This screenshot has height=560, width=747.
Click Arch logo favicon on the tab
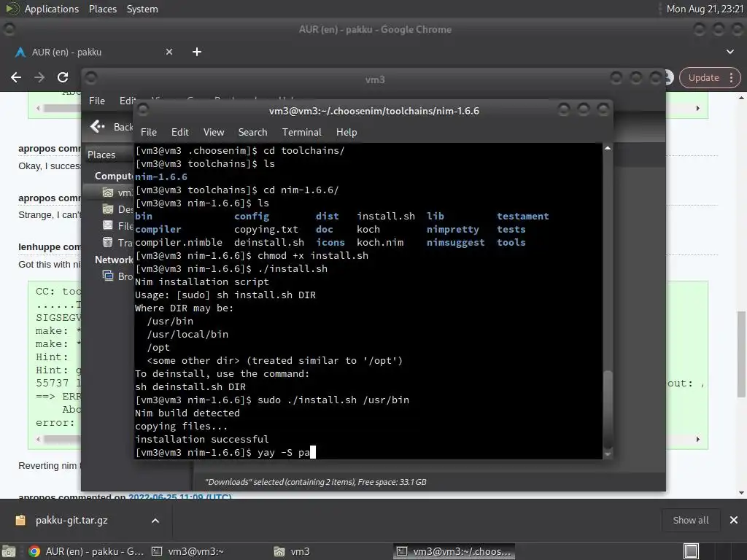click(20, 52)
